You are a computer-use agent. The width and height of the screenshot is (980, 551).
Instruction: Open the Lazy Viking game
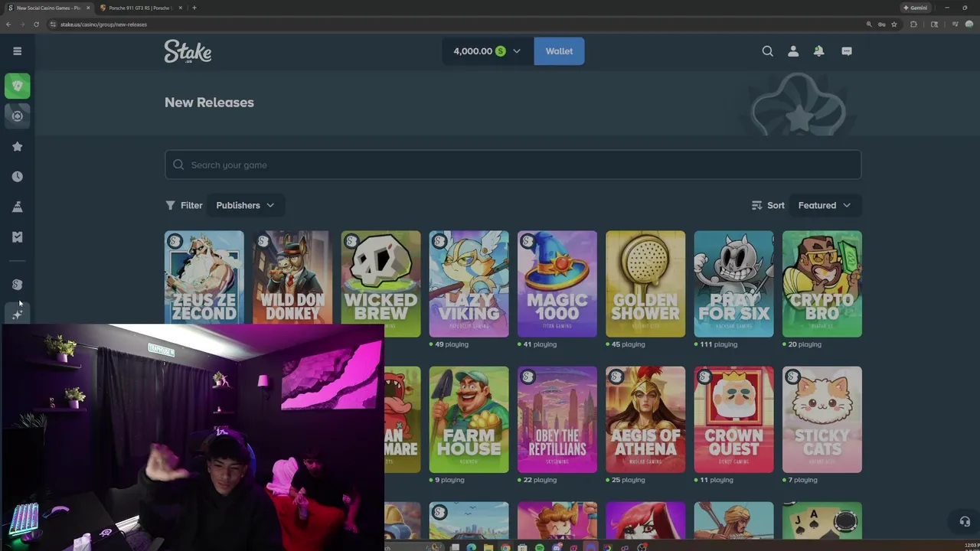pyautogui.click(x=469, y=284)
